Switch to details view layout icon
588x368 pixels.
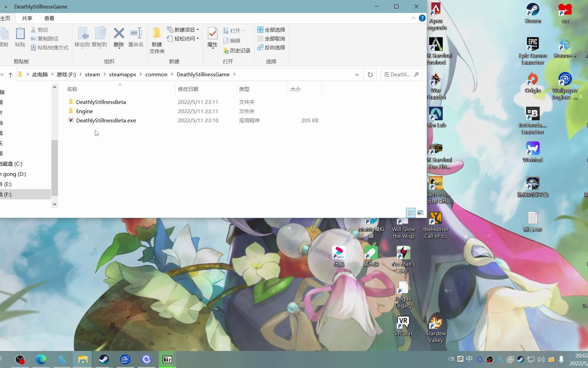tap(411, 213)
